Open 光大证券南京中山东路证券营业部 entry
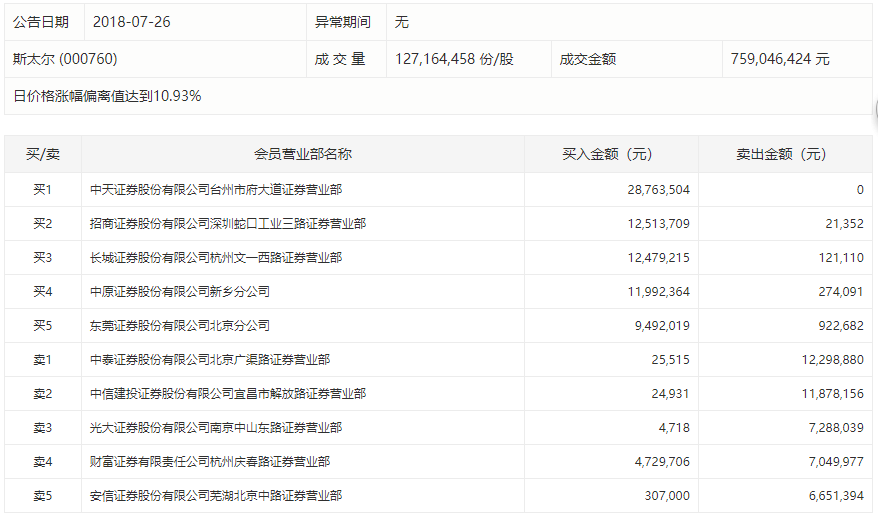This screenshot has height=522, width=878. pos(216,428)
